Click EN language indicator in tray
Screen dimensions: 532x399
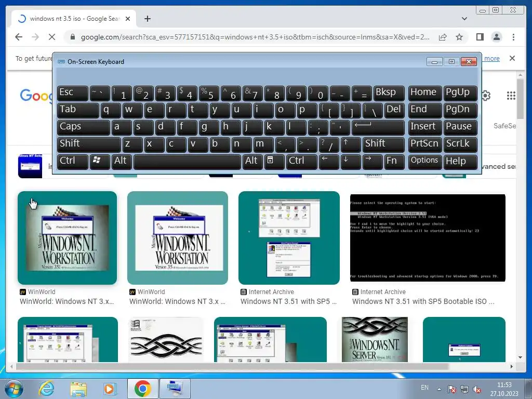424,388
